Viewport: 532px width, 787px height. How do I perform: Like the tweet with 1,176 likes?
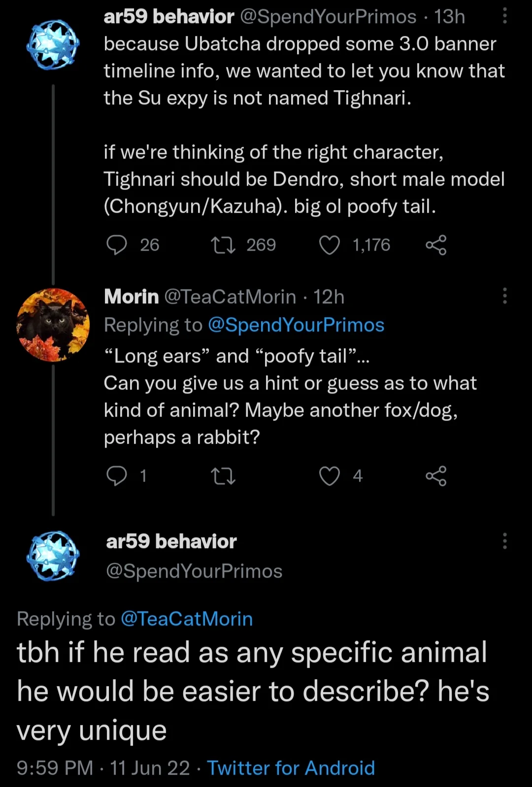point(330,245)
